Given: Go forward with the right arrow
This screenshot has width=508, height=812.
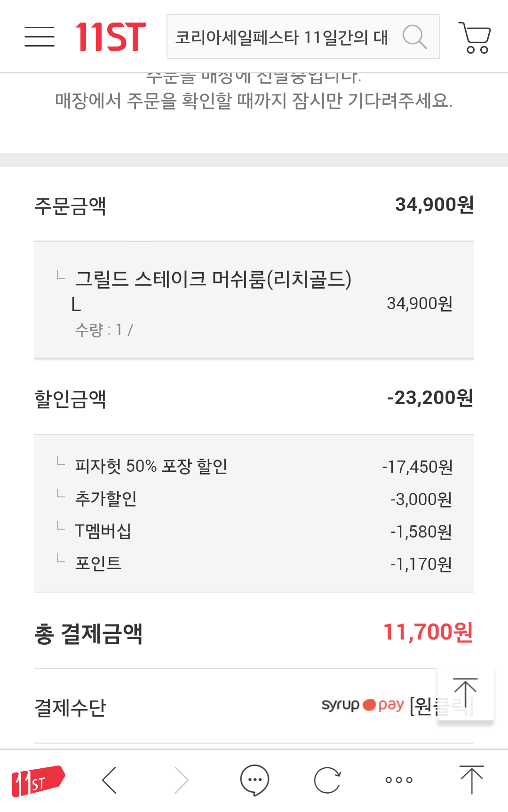Looking at the screenshot, I should tap(182, 781).
